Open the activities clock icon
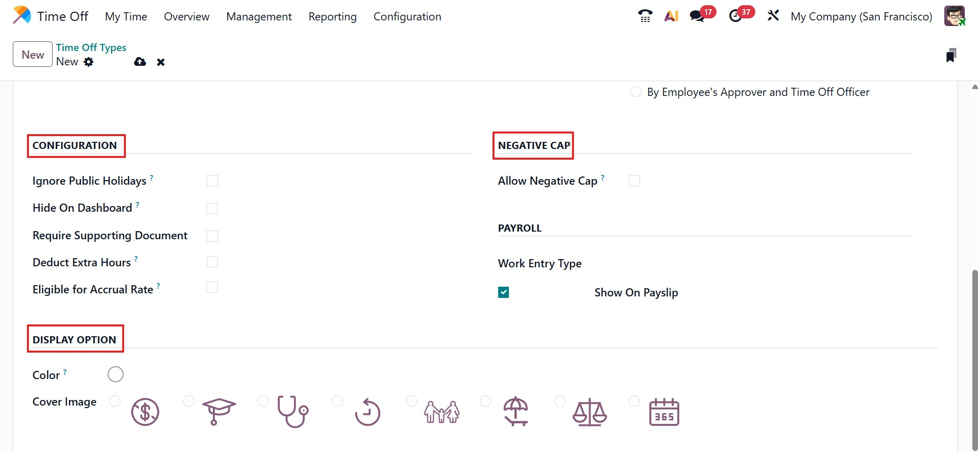980x452 pixels. [x=736, y=16]
